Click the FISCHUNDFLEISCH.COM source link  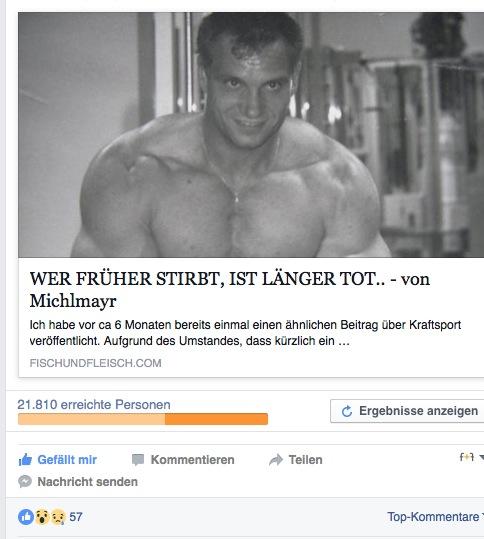(96, 363)
